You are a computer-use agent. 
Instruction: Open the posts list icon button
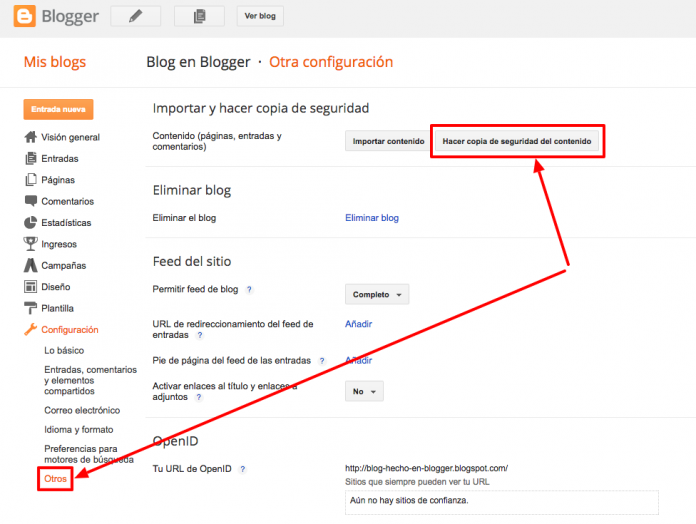[199, 16]
